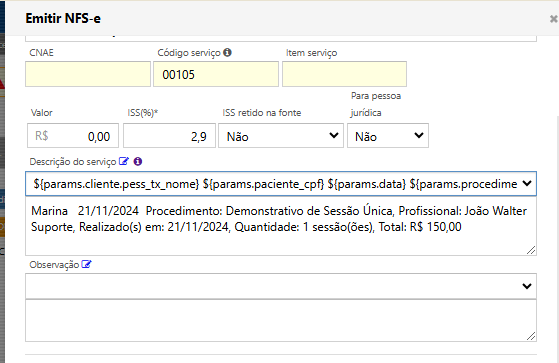Image resolution: width=559 pixels, height=363 pixels.
Task: Expand the ISS retido na fonte dropdown
Action: (281, 136)
